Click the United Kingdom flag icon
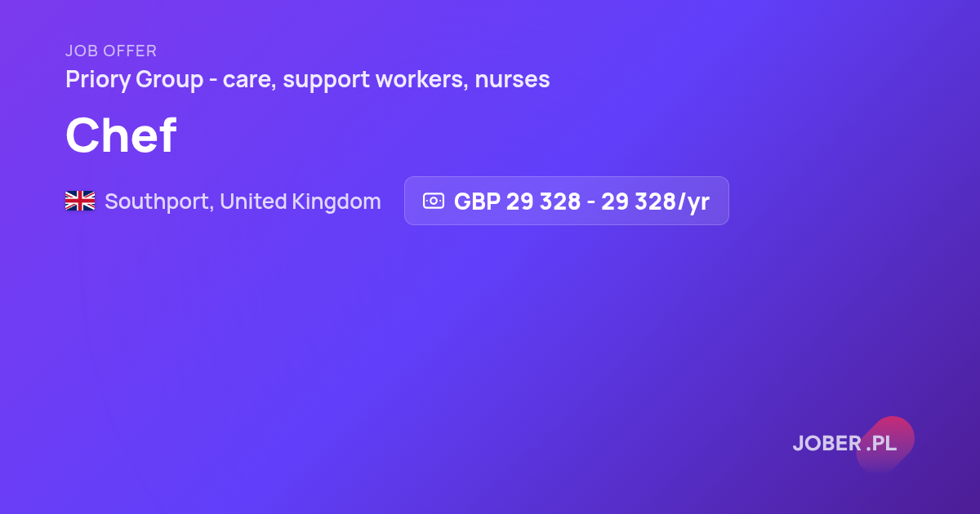980x514 pixels. (80, 201)
